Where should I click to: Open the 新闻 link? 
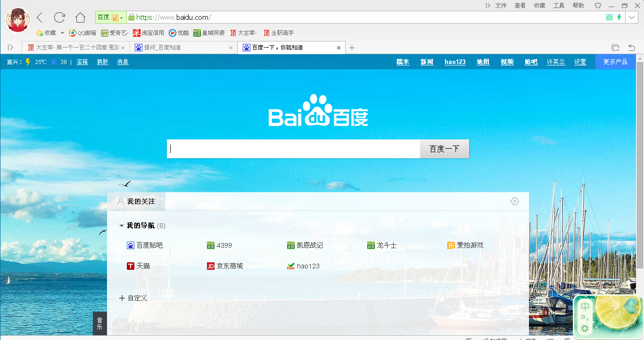coord(427,62)
